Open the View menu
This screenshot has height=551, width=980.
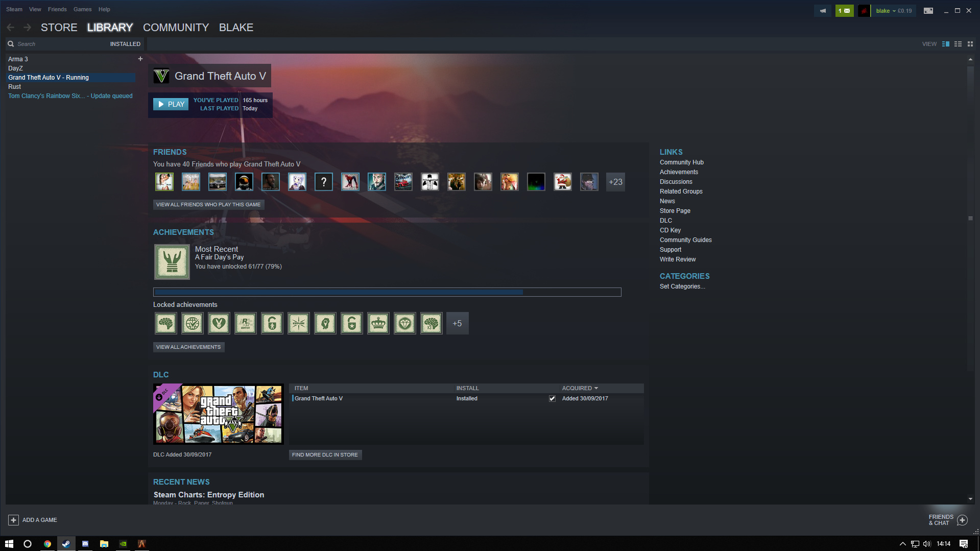(x=35, y=9)
